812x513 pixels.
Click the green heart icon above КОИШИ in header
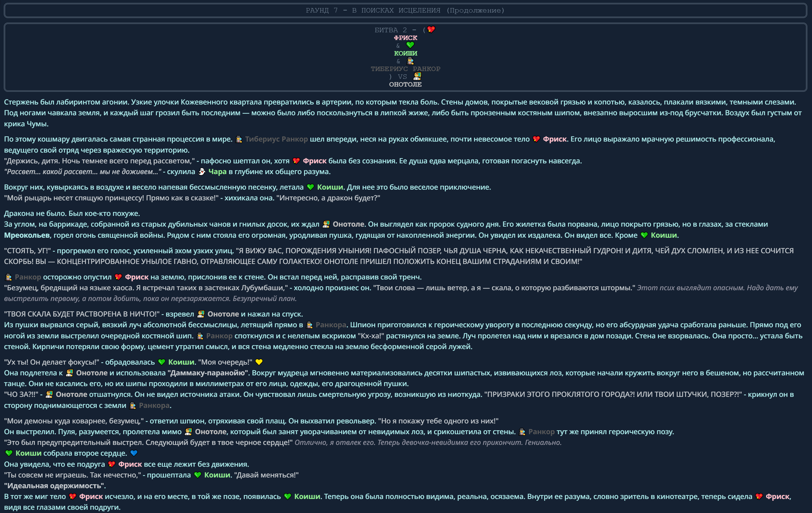click(x=410, y=45)
